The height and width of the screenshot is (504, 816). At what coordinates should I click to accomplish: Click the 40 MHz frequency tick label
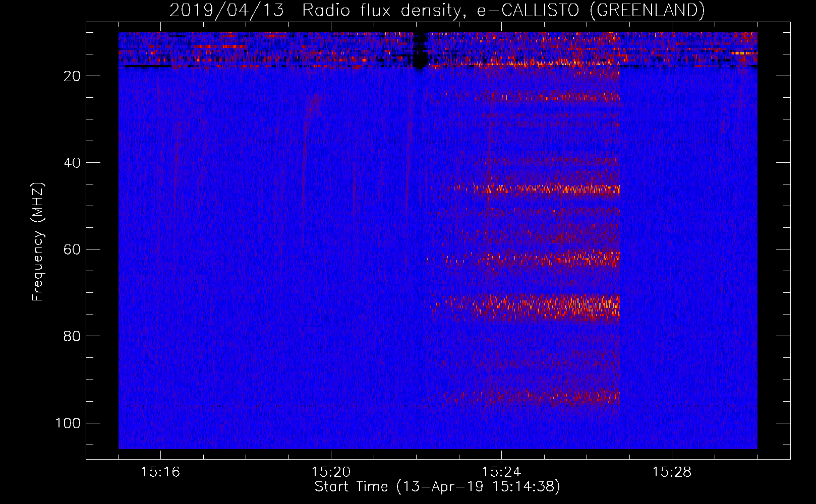click(72, 163)
